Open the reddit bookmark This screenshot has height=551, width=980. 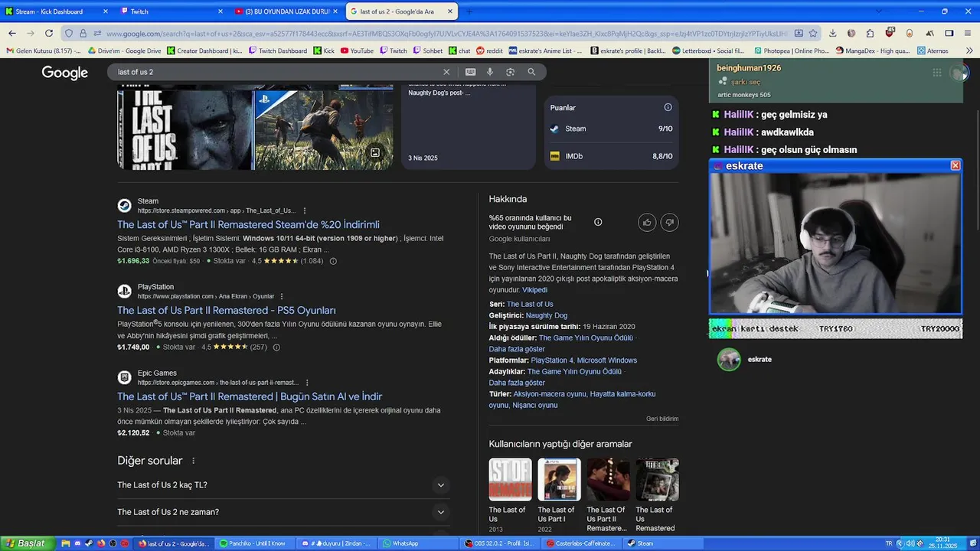click(489, 51)
